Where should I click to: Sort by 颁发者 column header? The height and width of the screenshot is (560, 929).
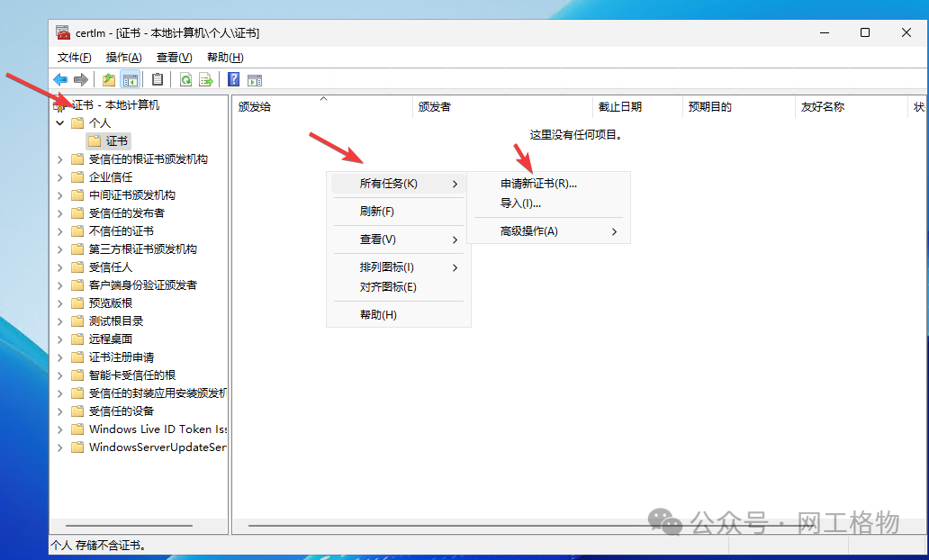(502, 106)
